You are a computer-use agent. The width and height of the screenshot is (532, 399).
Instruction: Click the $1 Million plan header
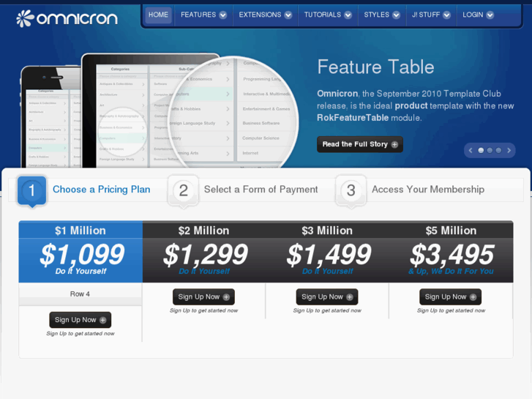[x=80, y=231]
